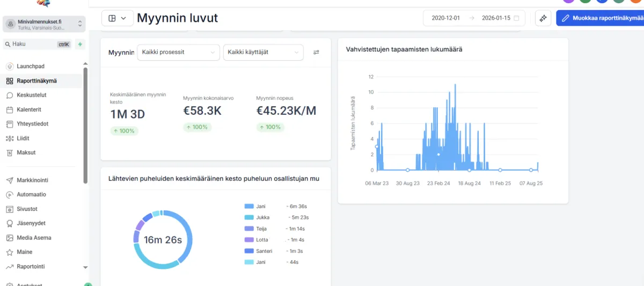This screenshot has height=286, width=644.
Task: Open the Kaikki käyttäjät dropdown
Action: pyautogui.click(x=263, y=52)
